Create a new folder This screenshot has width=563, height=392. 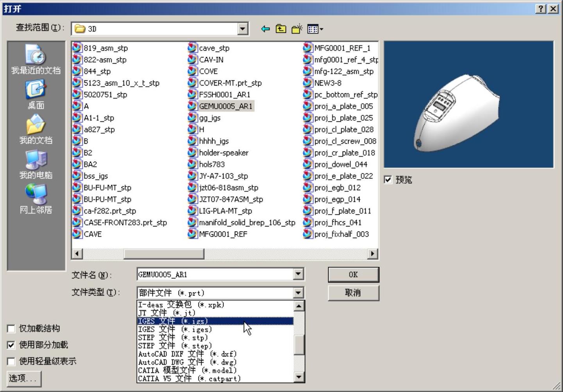297,29
